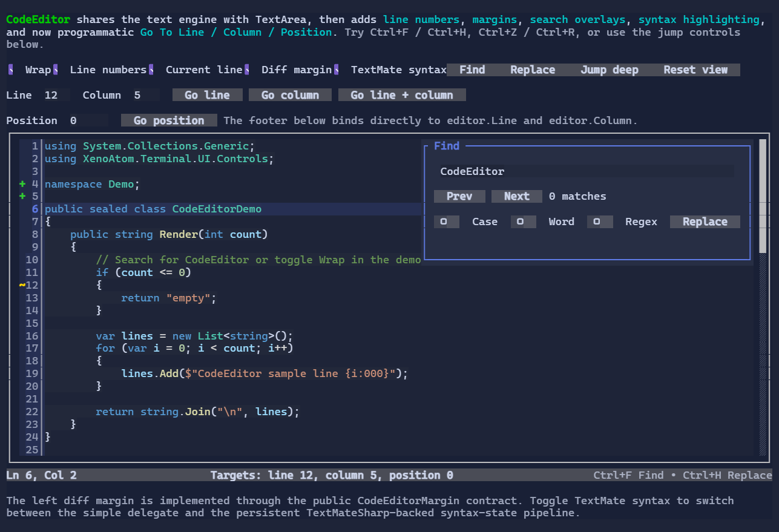
Task: Click the 'Find' panel title
Action: tap(447, 146)
